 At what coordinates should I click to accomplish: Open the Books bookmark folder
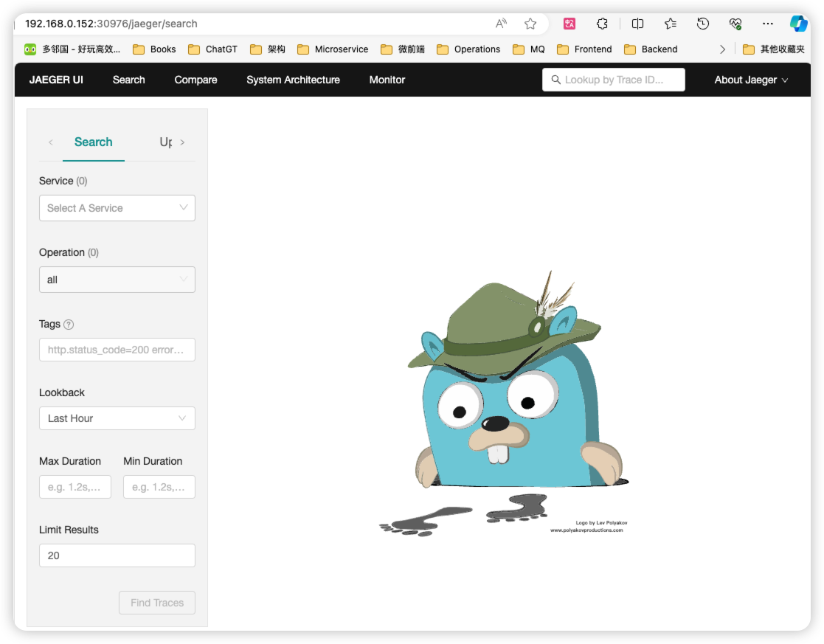click(x=154, y=49)
